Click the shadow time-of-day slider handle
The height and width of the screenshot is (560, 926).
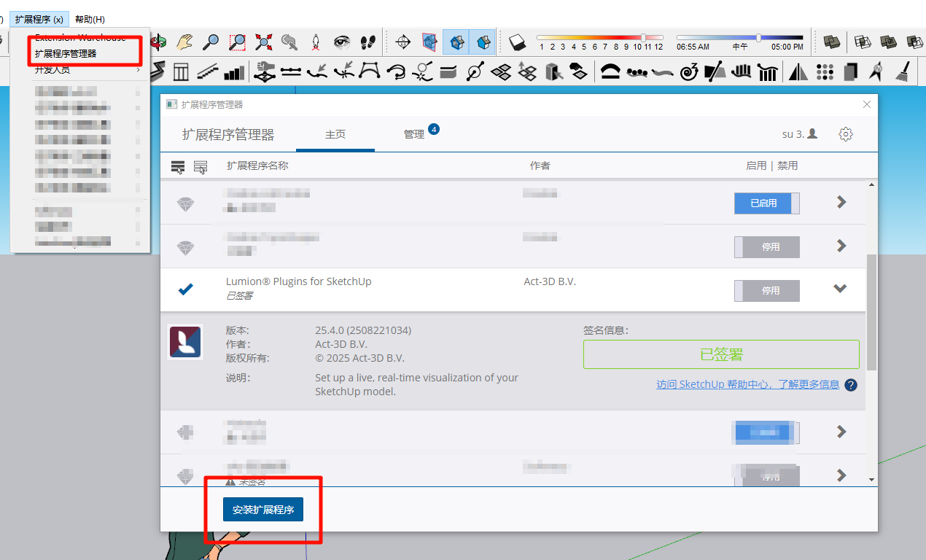point(758,37)
